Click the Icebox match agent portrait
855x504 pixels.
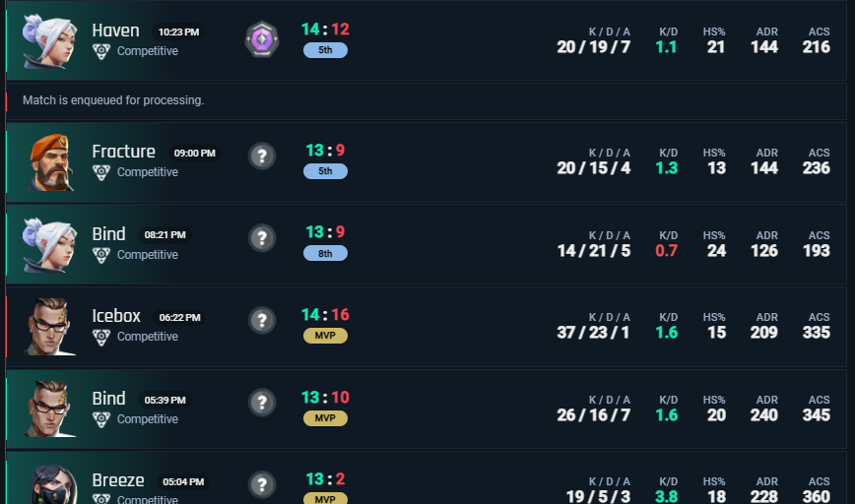[49, 326]
